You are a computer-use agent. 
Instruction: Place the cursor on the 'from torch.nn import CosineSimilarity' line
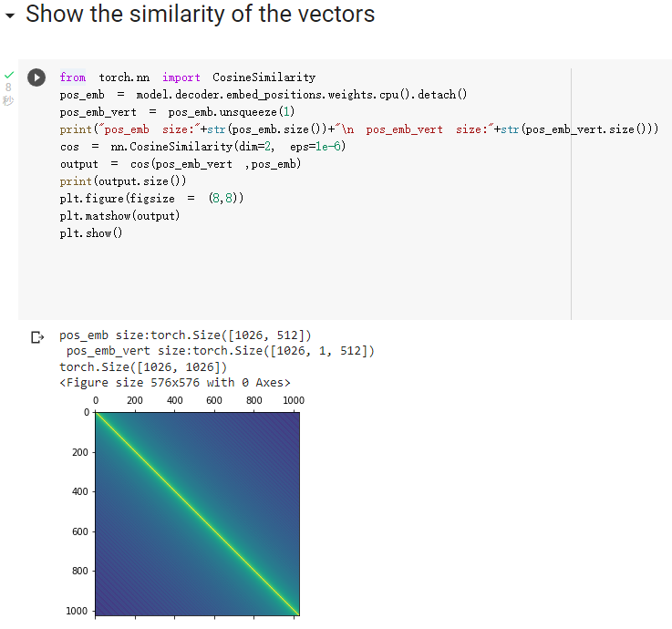click(188, 77)
